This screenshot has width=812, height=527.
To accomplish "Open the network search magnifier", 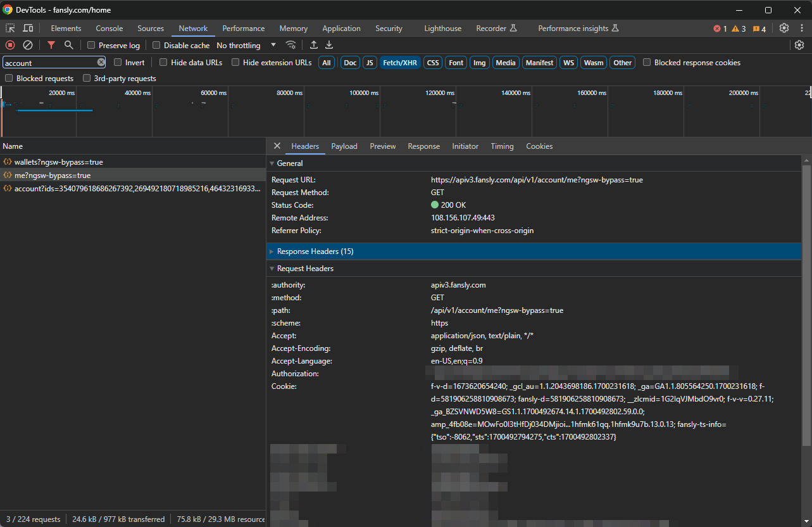I will click(x=69, y=45).
